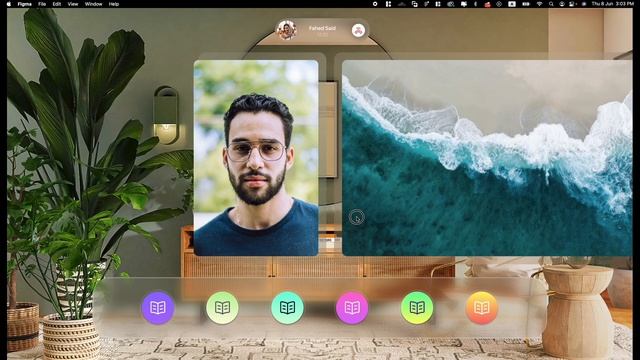Open the Apple menu
Viewport: 640px width, 360px height.
pyautogui.click(x=10, y=4)
